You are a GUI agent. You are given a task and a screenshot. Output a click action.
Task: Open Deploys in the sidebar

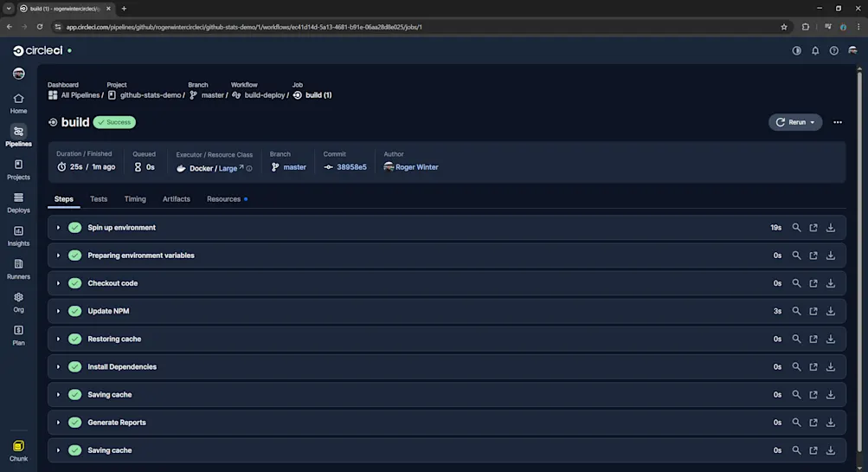point(18,203)
